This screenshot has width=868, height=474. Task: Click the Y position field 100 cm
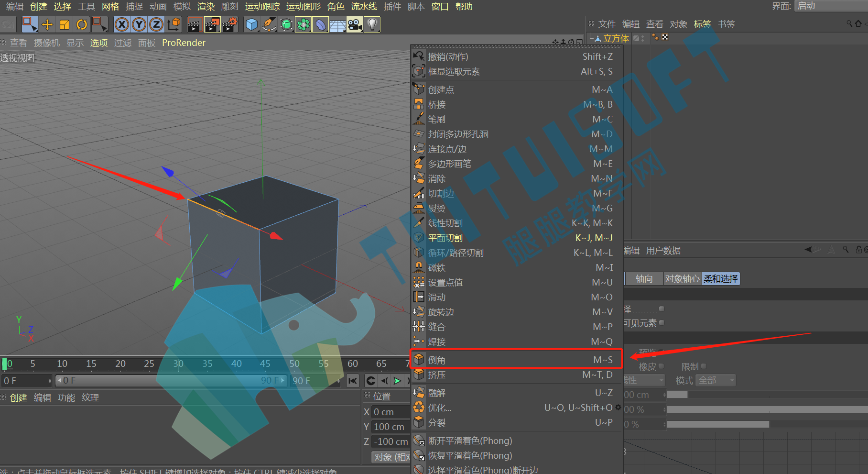tap(391, 427)
